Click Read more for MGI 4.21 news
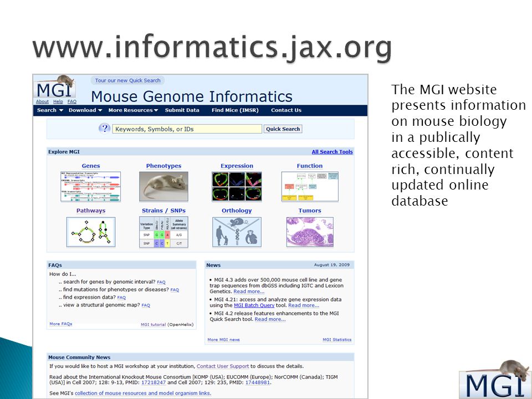Image resolution: width=532 pixels, height=399 pixels. coord(304,305)
